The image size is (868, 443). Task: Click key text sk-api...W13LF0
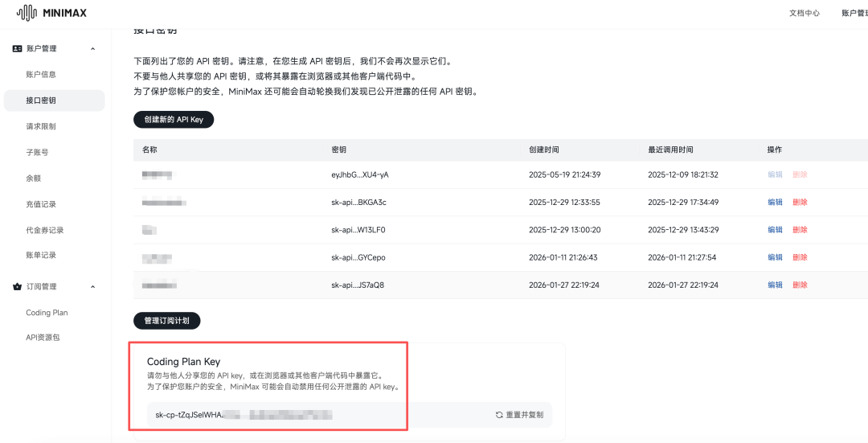[358, 230]
